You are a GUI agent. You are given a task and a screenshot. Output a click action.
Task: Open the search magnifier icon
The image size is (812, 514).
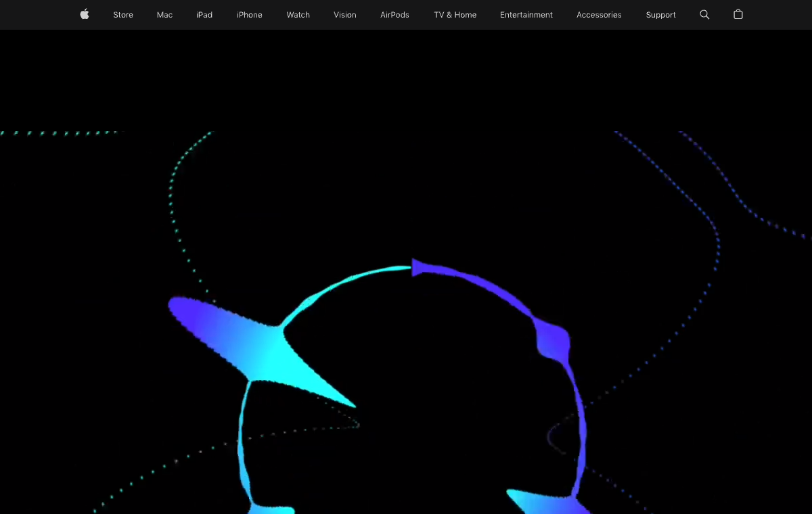(x=704, y=14)
